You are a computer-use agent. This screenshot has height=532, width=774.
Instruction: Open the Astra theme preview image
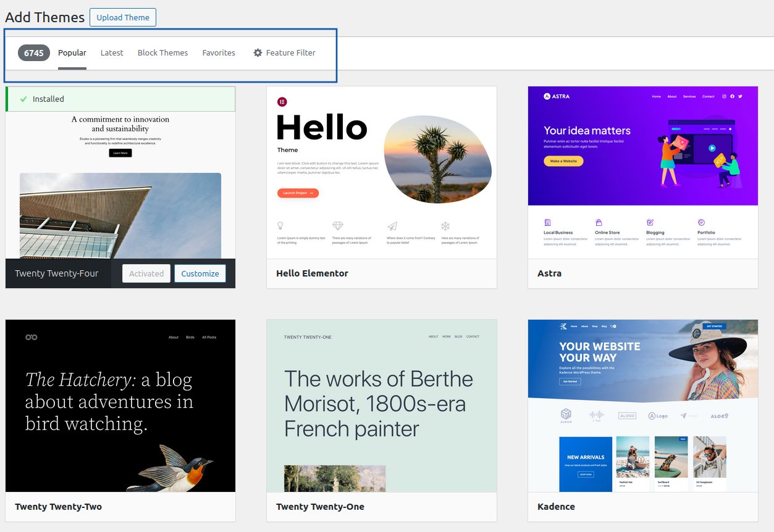coord(643,172)
